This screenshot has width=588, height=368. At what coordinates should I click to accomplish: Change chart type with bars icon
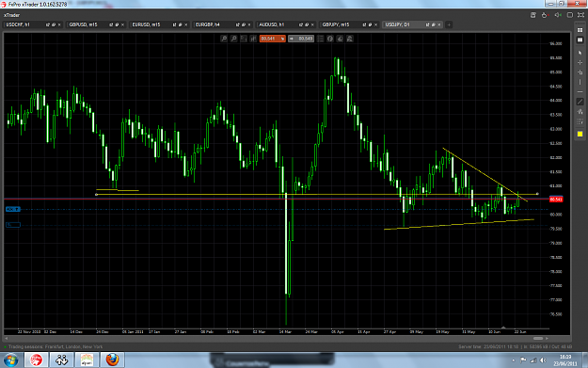pyautogui.click(x=253, y=39)
